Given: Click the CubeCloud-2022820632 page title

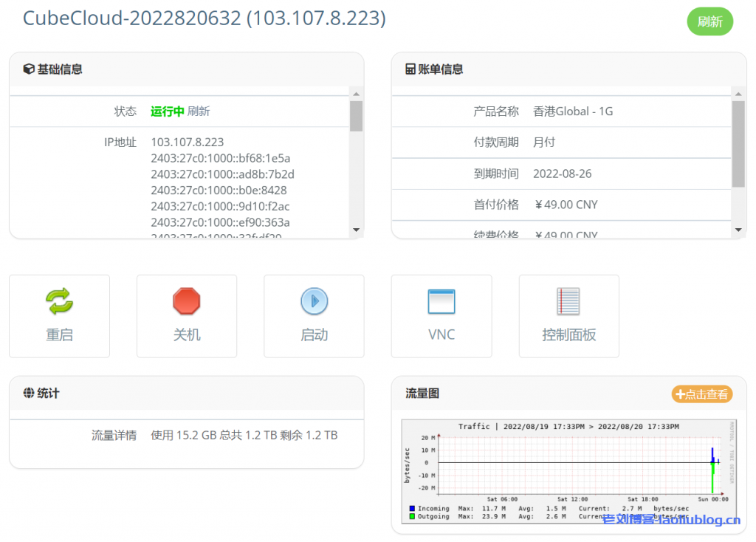Looking at the screenshot, I should (x=205, y=18).
